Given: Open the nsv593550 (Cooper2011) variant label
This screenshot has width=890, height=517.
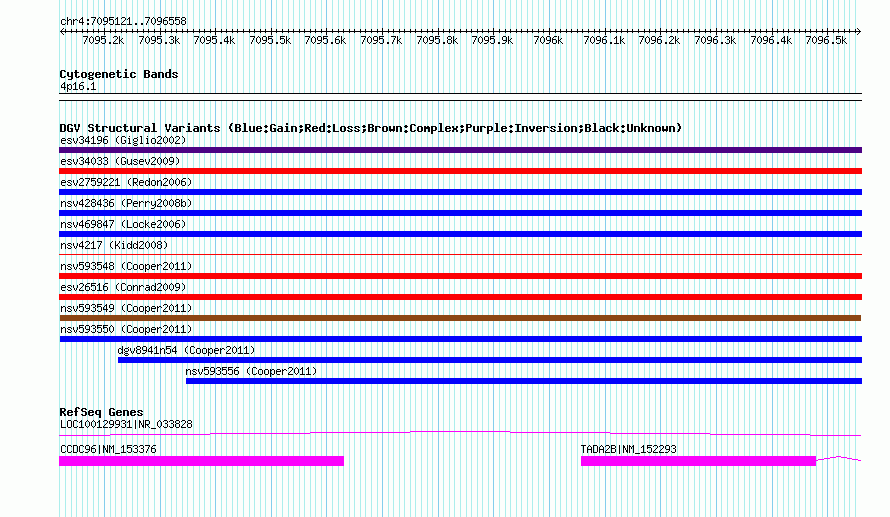Looking at the screenshot, I should pyautogui.click(x=126, y=329).
